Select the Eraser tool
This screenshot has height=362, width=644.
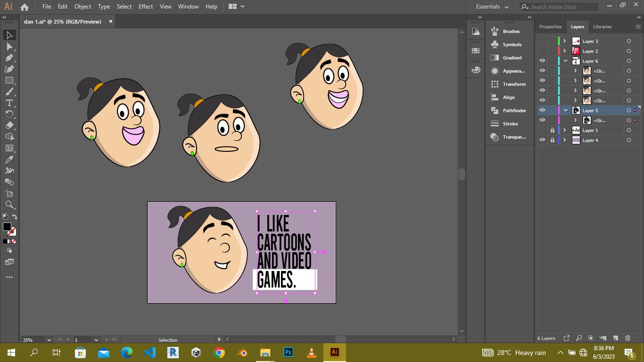tap(9, 125)
